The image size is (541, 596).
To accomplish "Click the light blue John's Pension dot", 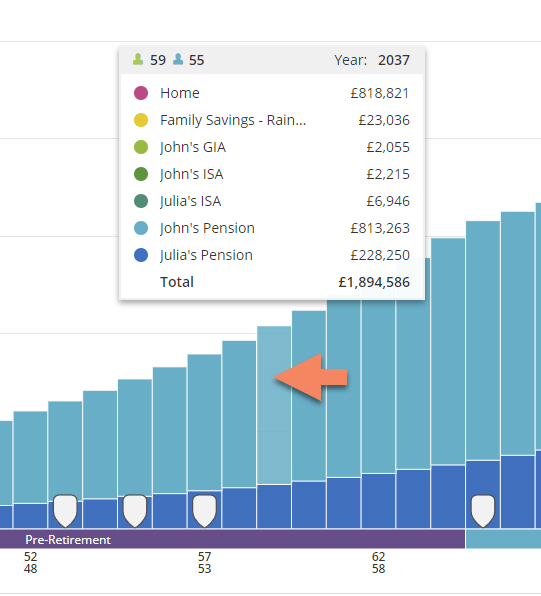I will point(141,228).
